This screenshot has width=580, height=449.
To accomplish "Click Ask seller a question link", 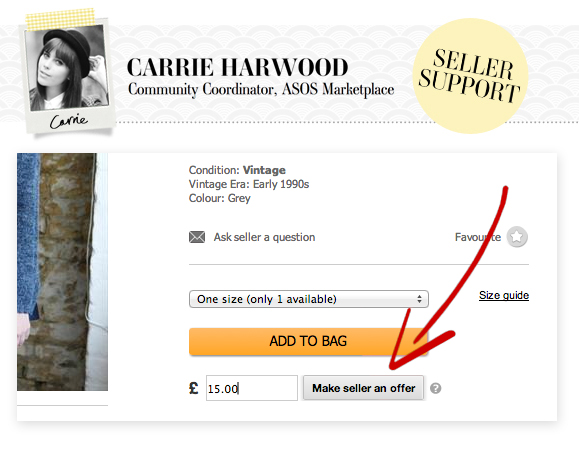I will coord(264,237).
